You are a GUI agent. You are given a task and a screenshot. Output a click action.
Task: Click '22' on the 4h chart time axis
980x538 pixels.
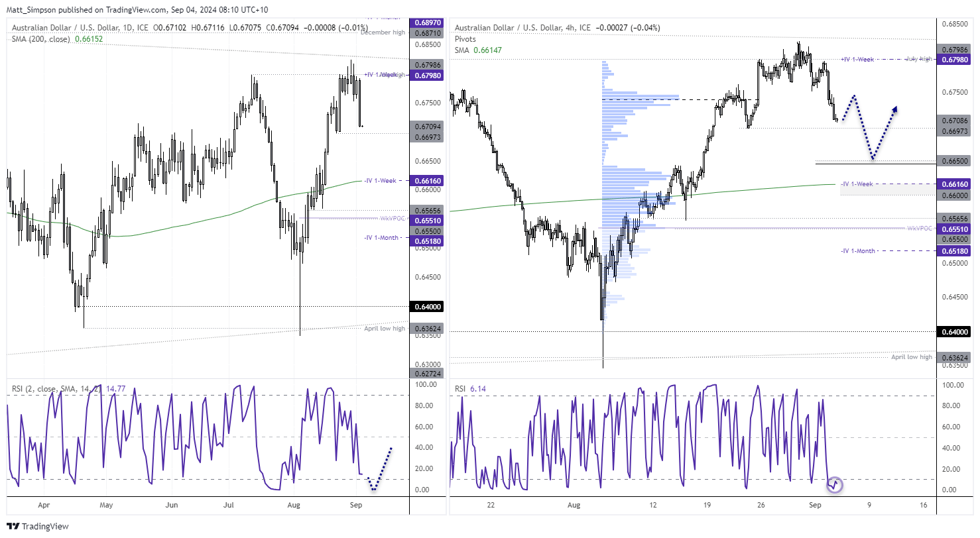coord(490,504)
